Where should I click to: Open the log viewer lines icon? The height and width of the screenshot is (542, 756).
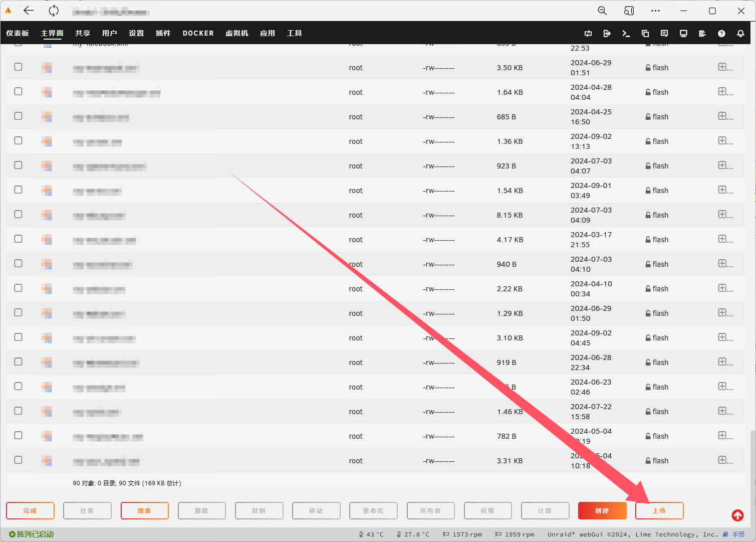[x=702, y=34]
